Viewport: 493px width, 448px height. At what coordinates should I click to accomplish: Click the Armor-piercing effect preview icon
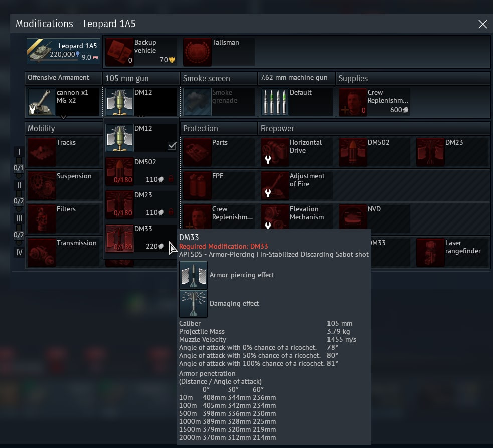pyautogui.click(x=193, y=275)
